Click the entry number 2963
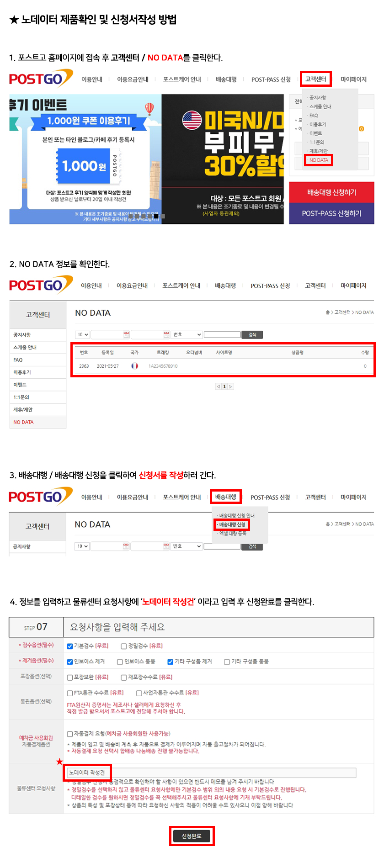Image resolution: width=384 pixels, height=868 pixels. [x=84, y=366]
